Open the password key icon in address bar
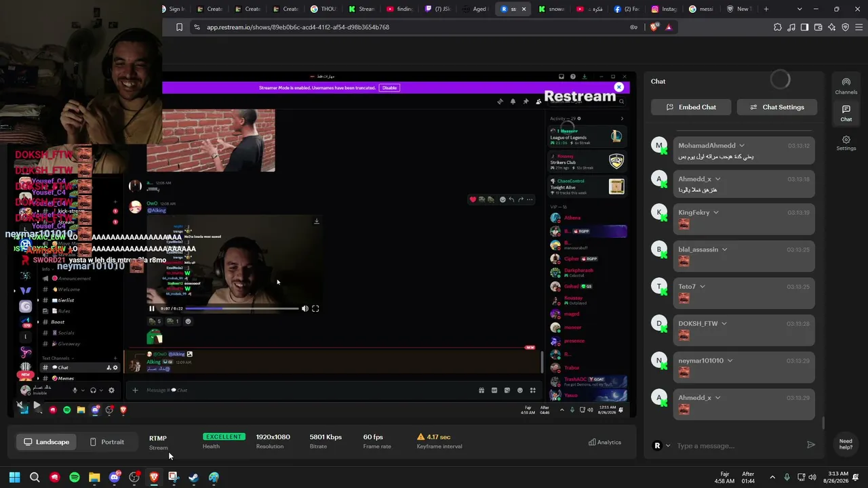 point(634,27)
